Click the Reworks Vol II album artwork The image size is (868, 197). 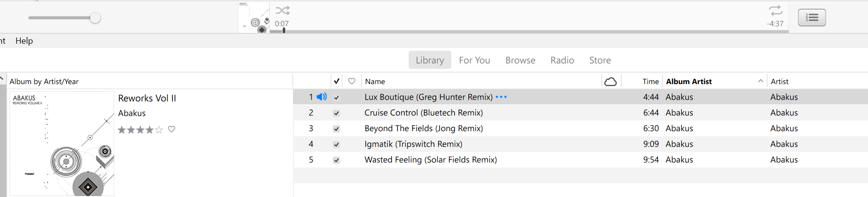point(62,143)
